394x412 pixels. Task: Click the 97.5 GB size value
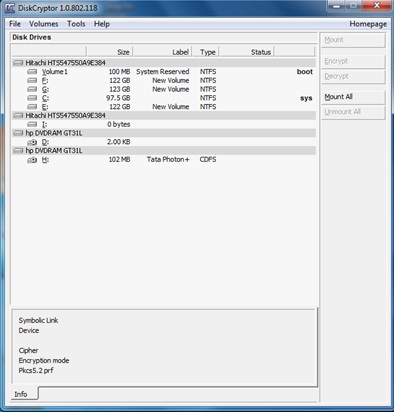pyautogui.click(x=118, y=98)
